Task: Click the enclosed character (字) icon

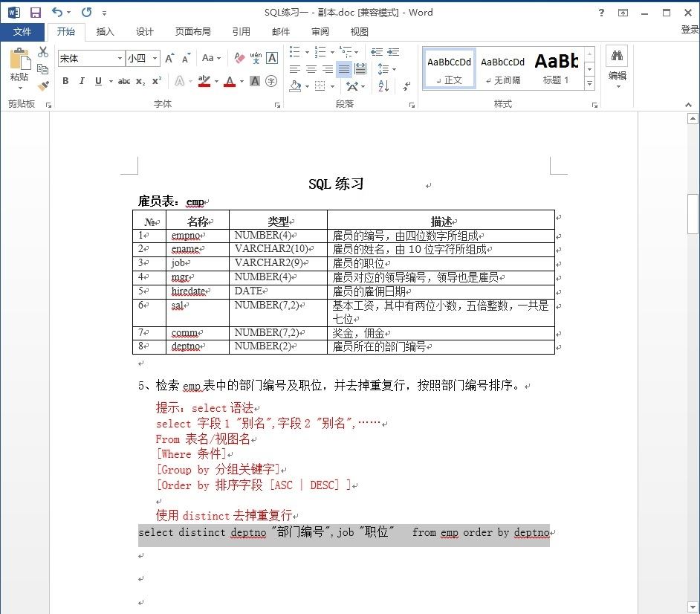Action: [x=271, y=81]
